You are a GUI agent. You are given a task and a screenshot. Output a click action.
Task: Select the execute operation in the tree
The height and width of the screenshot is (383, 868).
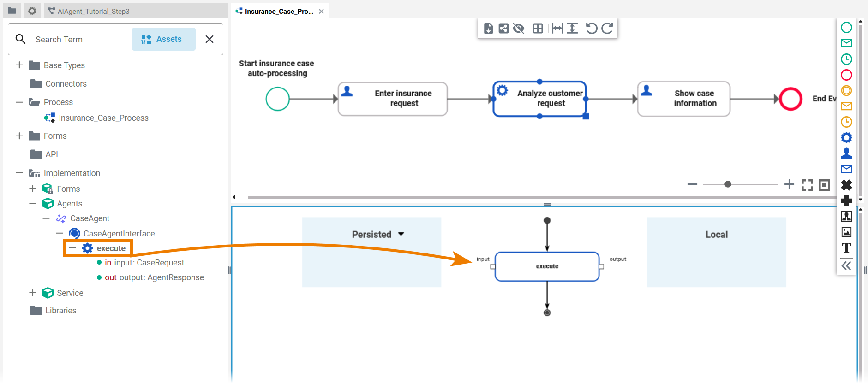tap(103, 248)
